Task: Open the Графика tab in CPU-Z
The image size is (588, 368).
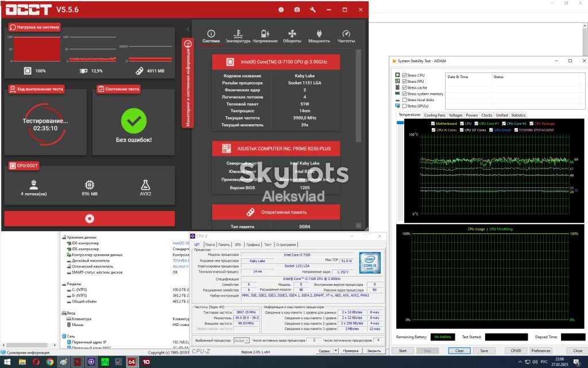Action: [x=253, y=244]
